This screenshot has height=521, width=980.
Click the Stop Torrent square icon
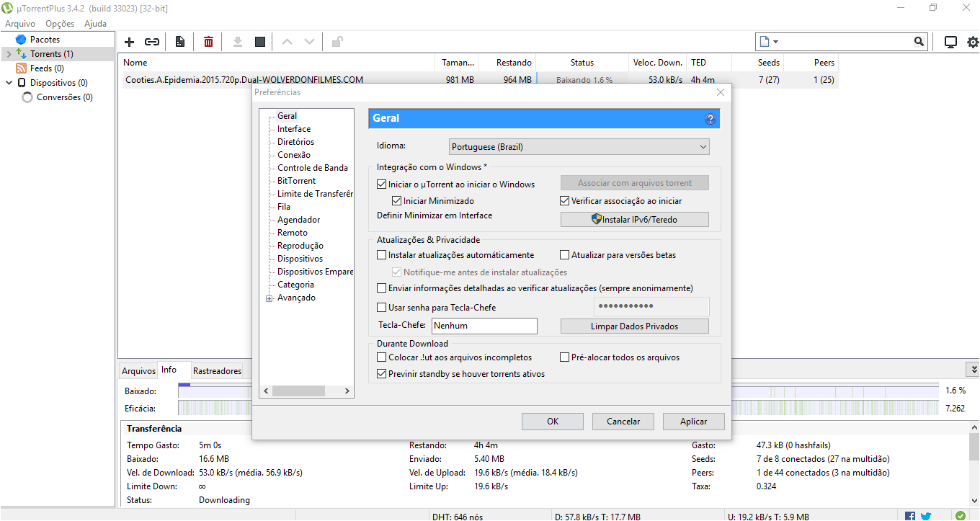click(260, 42)
